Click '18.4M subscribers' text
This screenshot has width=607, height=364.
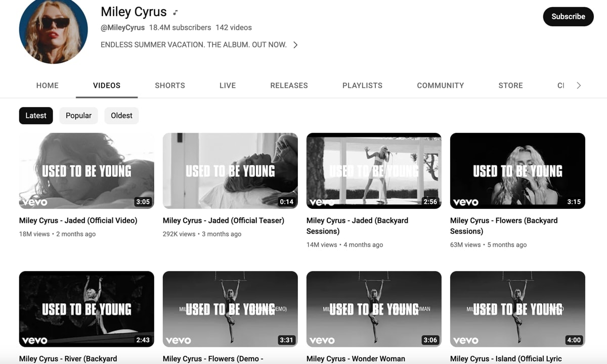click(180, 28)
